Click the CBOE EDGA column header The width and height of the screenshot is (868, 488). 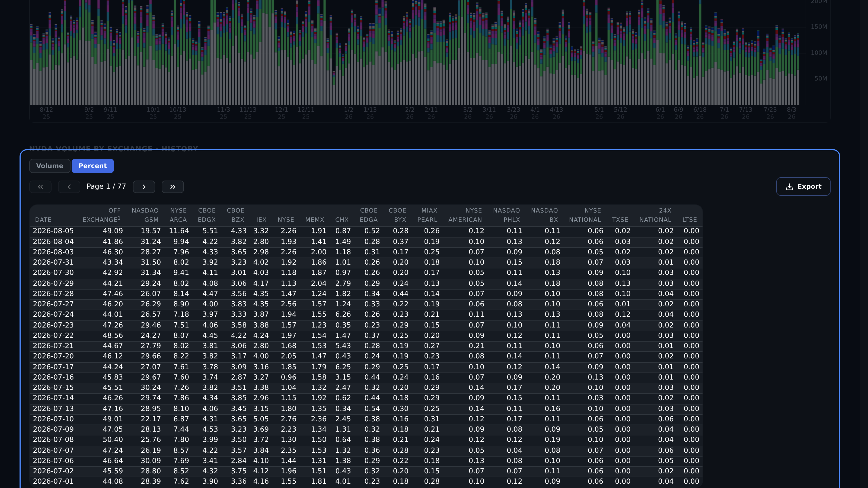pyautogui.click(x=369, y=215)
